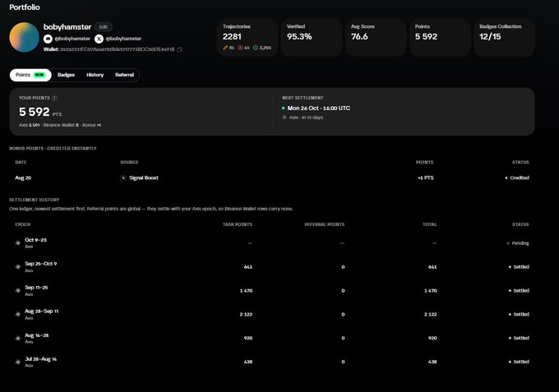Click the green dot beside Mon 26 Oct
The height and width of the screenshot is (392, 559).
(x=284, y=108)
